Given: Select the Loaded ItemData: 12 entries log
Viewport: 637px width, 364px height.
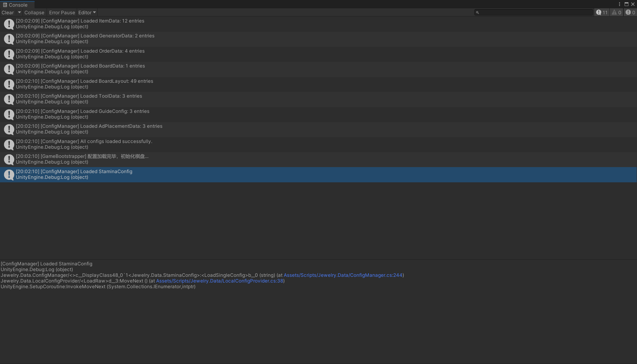Looking at the screenshot, I should (x=318, y=24).
